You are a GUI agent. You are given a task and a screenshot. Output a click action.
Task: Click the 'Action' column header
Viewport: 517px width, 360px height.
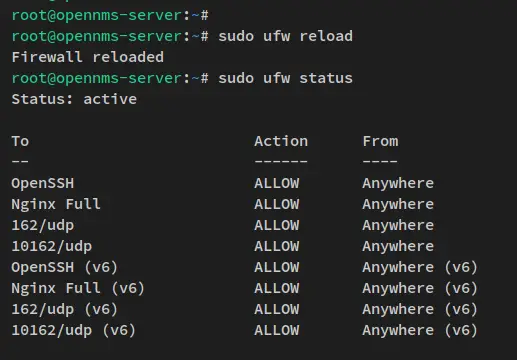coord(281,141)
